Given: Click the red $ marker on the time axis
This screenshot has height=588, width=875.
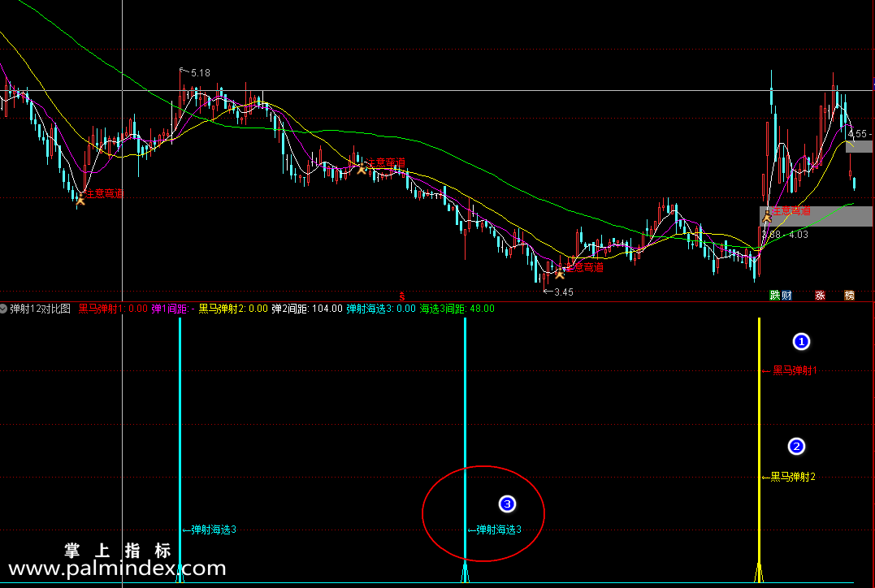Looking at the screenshot, I should [402, 296].
